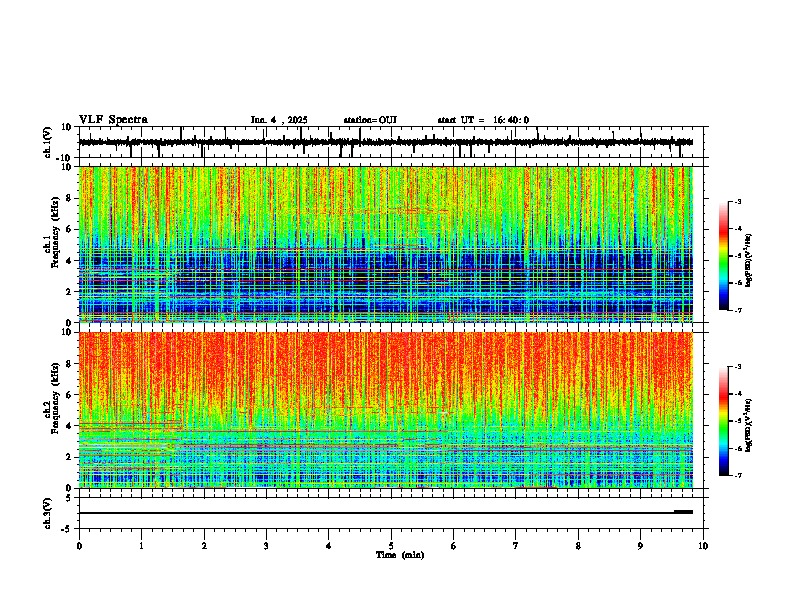The height and width of the screenshot is (612, 792).
Task: Click the time axis tick label "10" below ch.3
Action: [x=703, y=546]
